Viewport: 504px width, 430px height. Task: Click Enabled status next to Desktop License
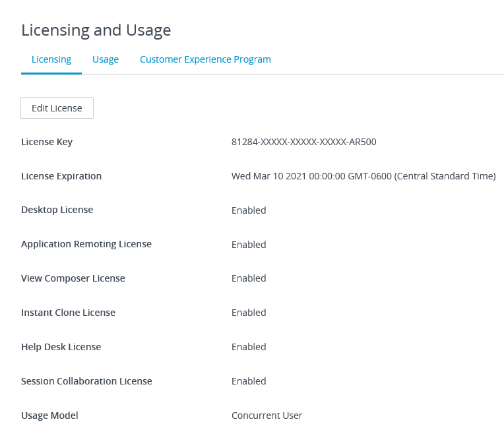[x=249, y=210]
